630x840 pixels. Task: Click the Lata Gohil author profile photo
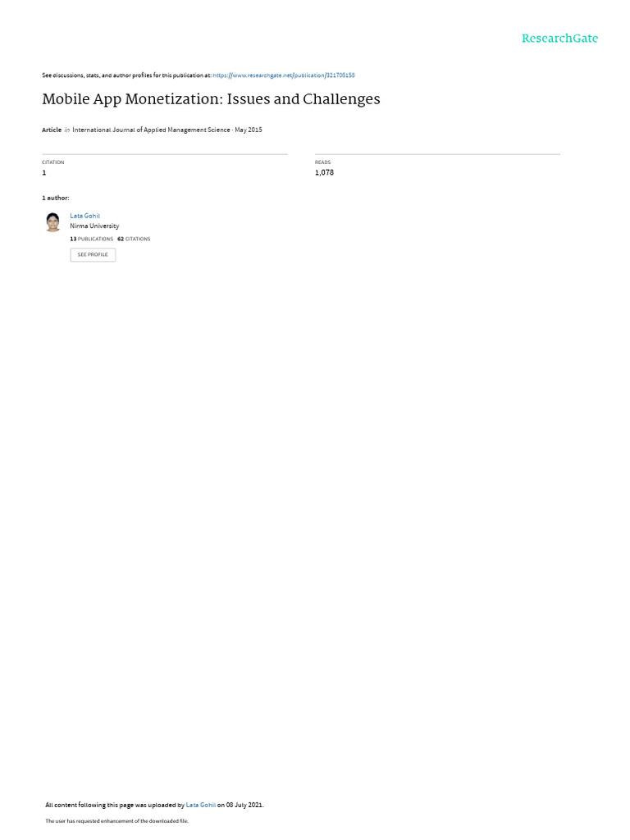tap(52, 221)
